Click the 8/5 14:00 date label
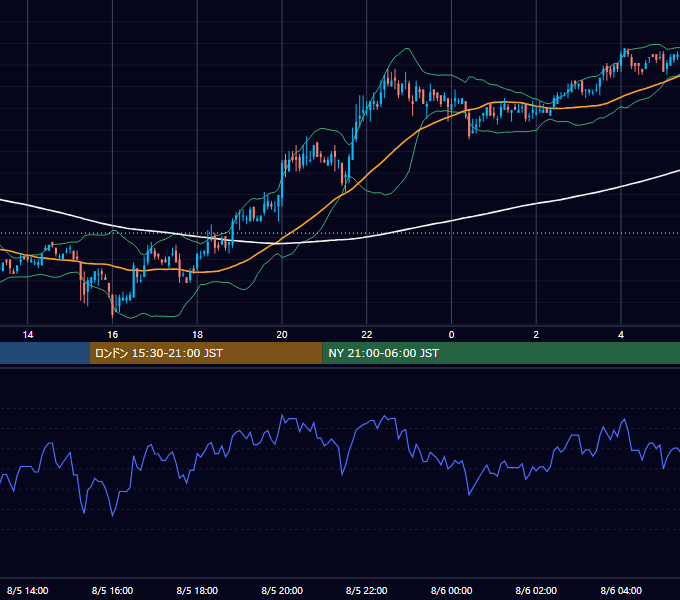 coord(28,590)
